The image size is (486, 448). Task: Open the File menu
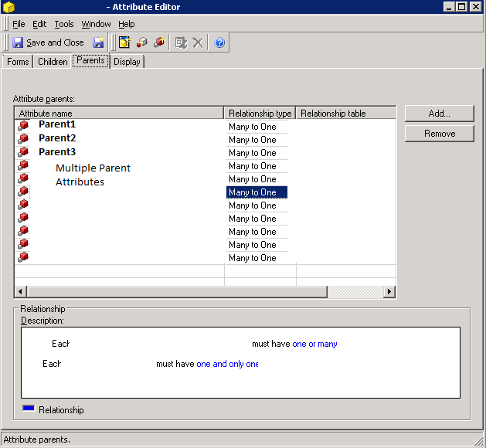(x=19, y=24)
